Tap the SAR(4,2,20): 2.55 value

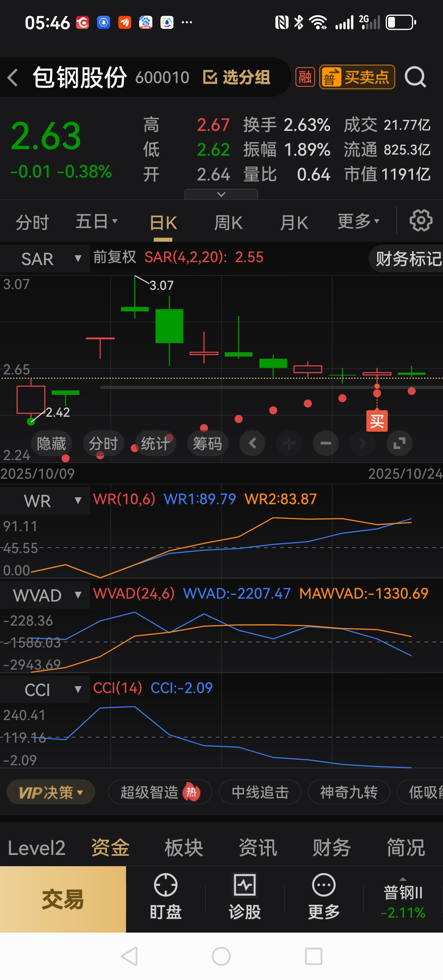[204, 257]
